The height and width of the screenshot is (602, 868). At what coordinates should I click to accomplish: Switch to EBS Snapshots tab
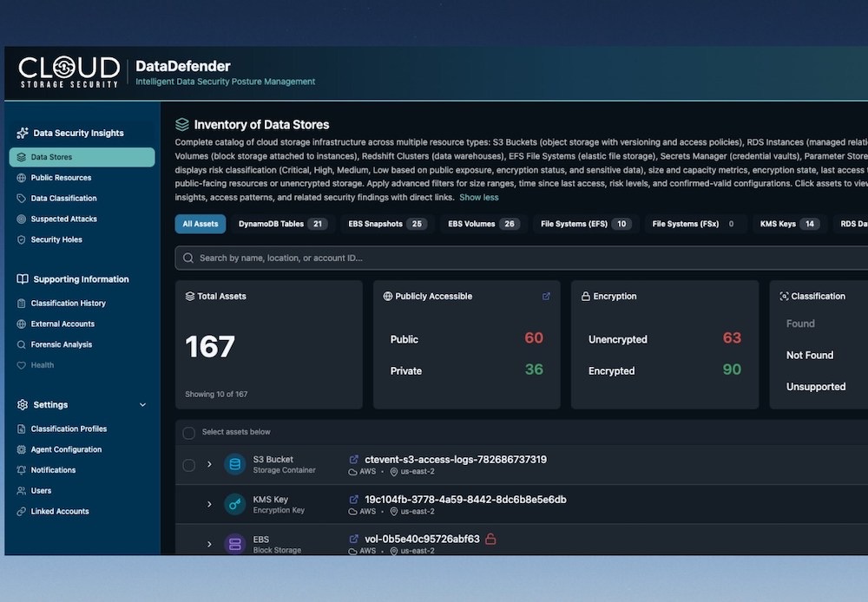[387, 224]
